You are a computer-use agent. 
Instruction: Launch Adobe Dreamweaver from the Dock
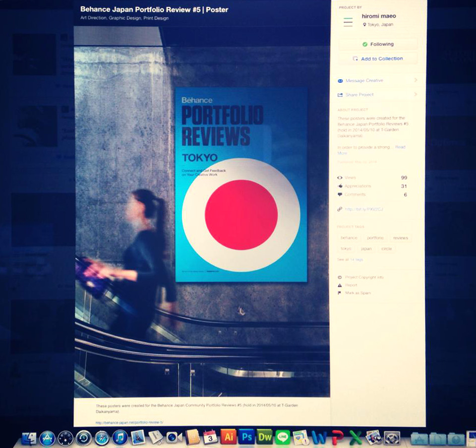265,437
